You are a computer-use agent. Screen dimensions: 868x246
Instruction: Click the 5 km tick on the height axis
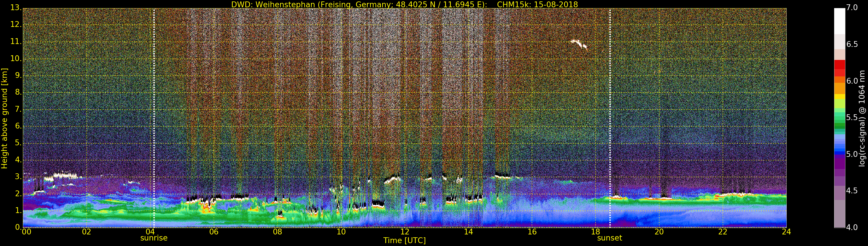click(18, 143)
